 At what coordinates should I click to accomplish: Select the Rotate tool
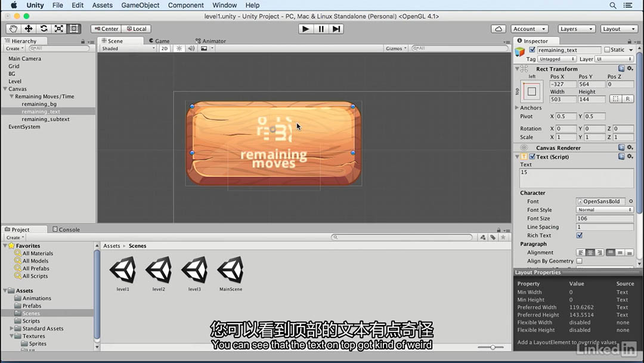(x=44, y=29)
